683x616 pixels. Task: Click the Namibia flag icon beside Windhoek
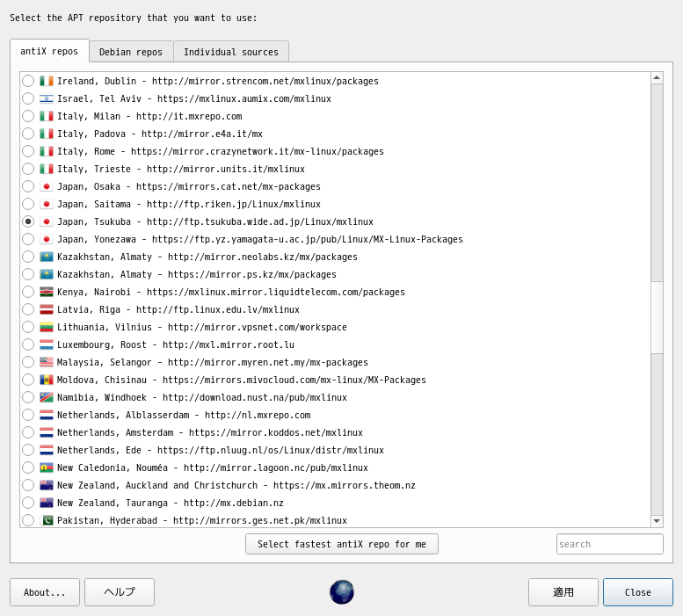tap(47, 397)
